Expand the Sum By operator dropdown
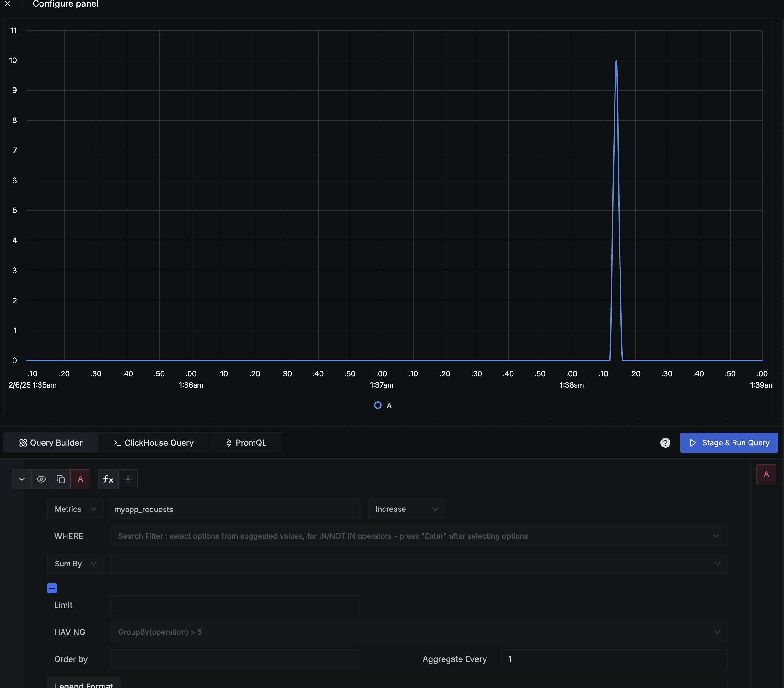This screenshot has height=688, width=784. coord(75,564)
